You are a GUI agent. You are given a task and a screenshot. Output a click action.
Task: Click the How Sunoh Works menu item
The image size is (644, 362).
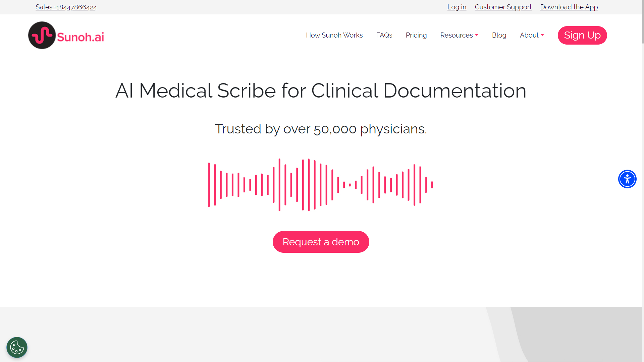pyautogui.click(x=334, y=35)
